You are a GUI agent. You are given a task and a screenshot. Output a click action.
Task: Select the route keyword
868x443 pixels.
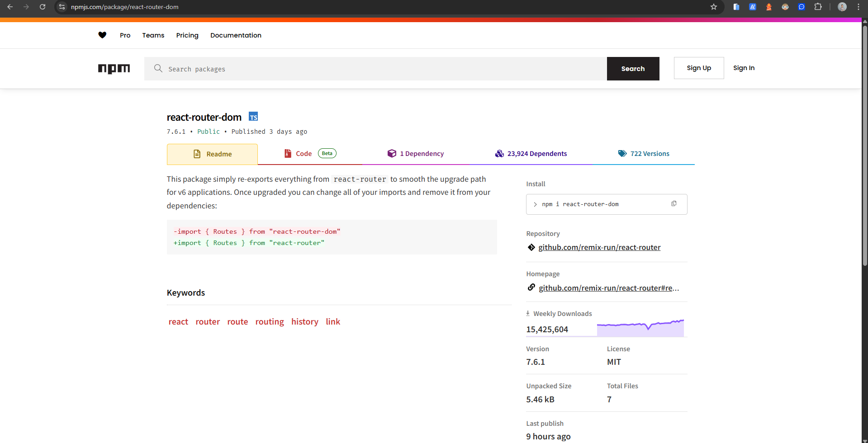tap(237, 322)
